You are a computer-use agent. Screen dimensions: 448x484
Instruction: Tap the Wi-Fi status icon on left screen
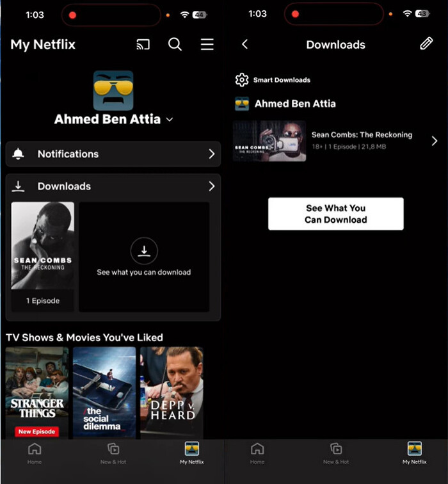pyautogui.click(x=184, y=15)
